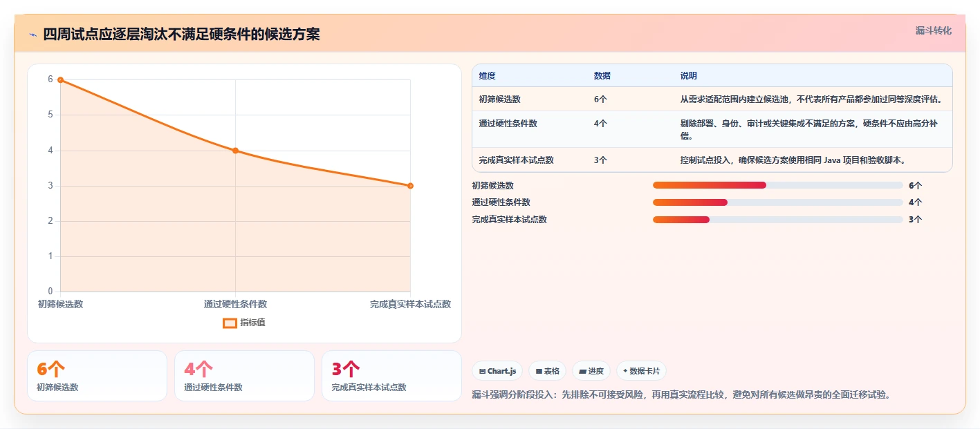Click the 4个 value right of the progress bar
The width and height of the screenshot is (980, 429).
(915, 202)
